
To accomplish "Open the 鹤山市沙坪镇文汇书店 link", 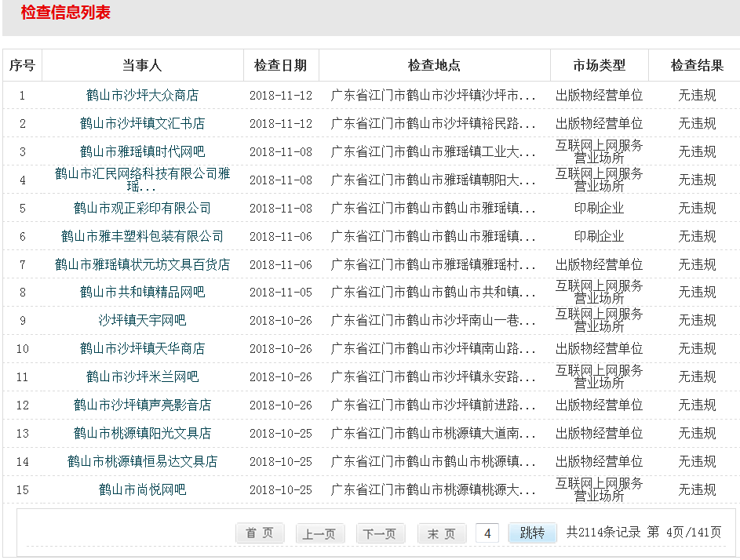I will pos(142,123).
